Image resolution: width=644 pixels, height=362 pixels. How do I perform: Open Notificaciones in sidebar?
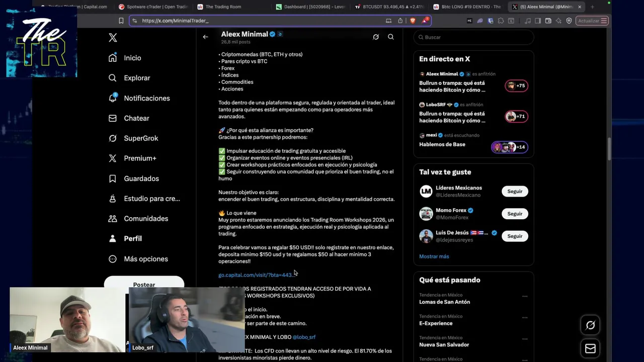pyautogui.click(x=139, y=98)
